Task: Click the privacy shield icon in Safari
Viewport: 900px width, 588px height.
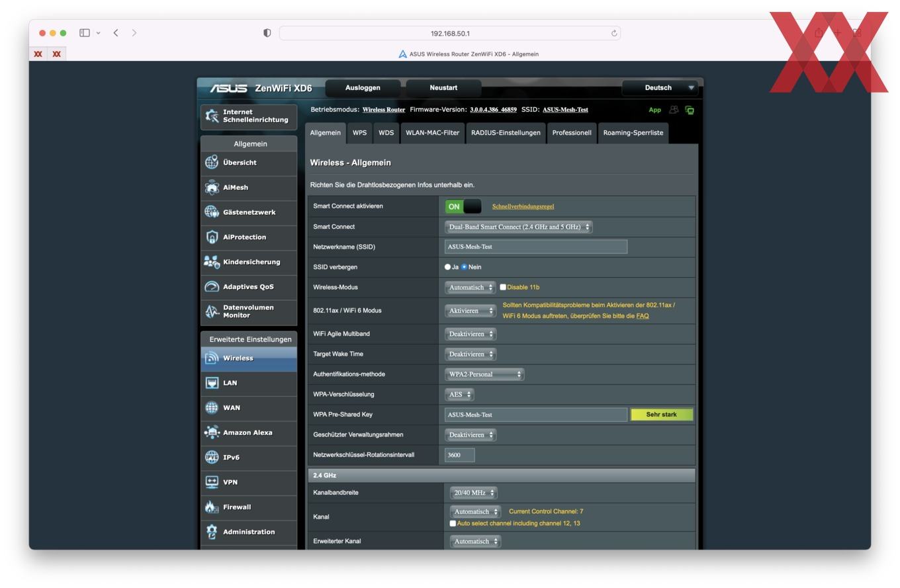Action: (267, 33)
